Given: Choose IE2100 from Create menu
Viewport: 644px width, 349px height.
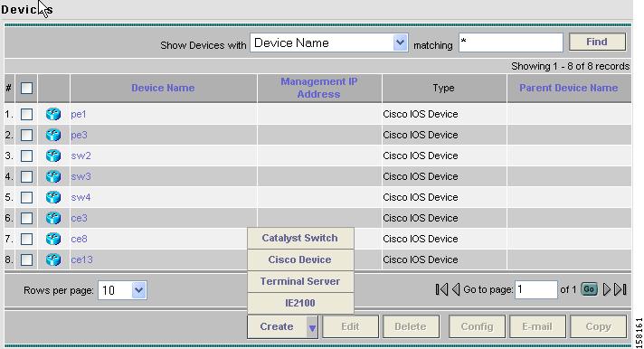Looking at the screenshot, I should 300,304.
